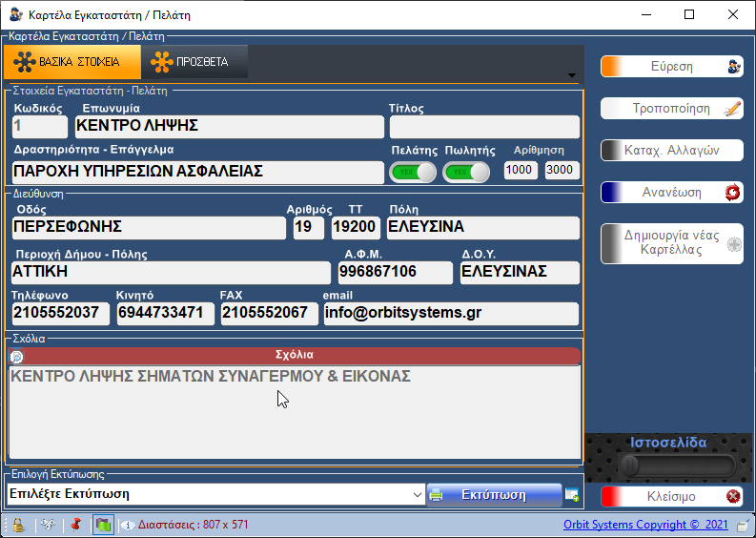Click the email input field
756x538 pixels.
450,314
